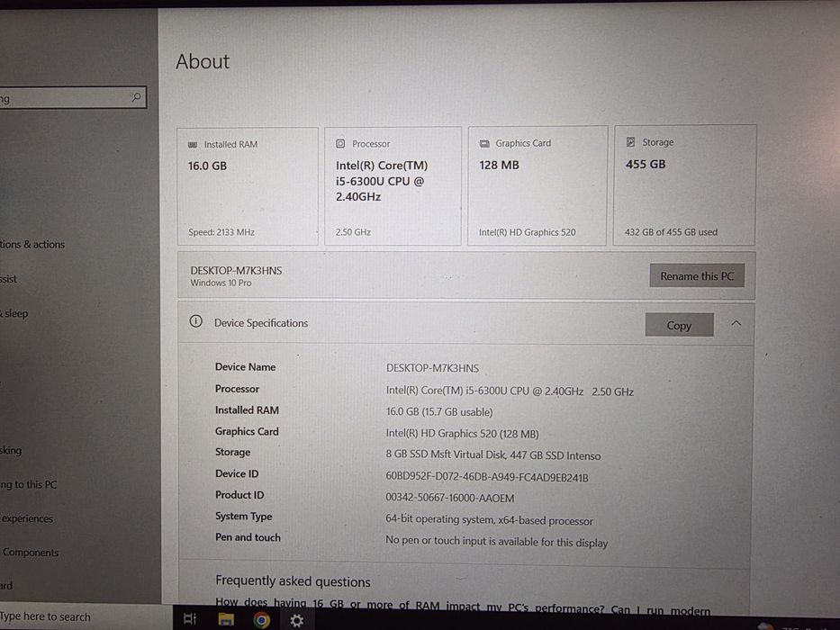
Task: Open the 'ng to this PC' sidebar item
Action: [x=29, y=485]
